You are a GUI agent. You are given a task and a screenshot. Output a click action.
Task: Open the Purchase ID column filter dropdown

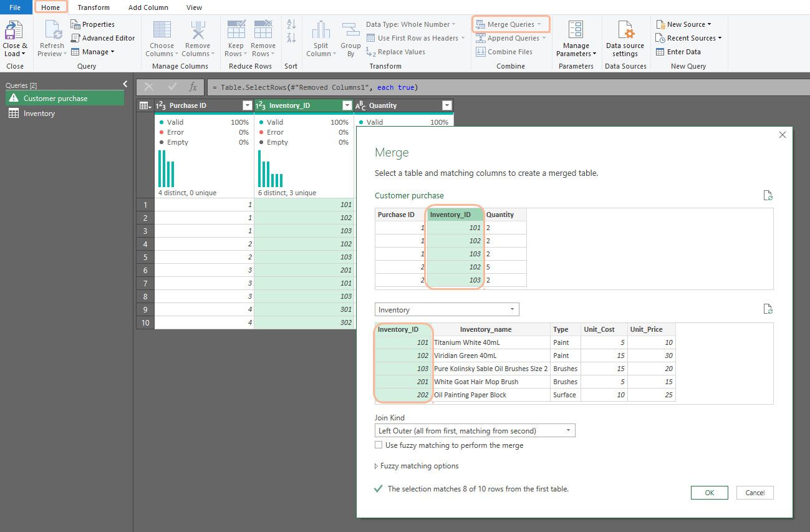247,105
